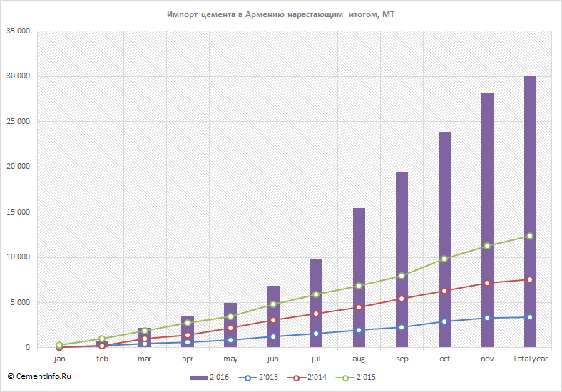
Task: Click the oct purple bar
Action: tap(444, 239)
